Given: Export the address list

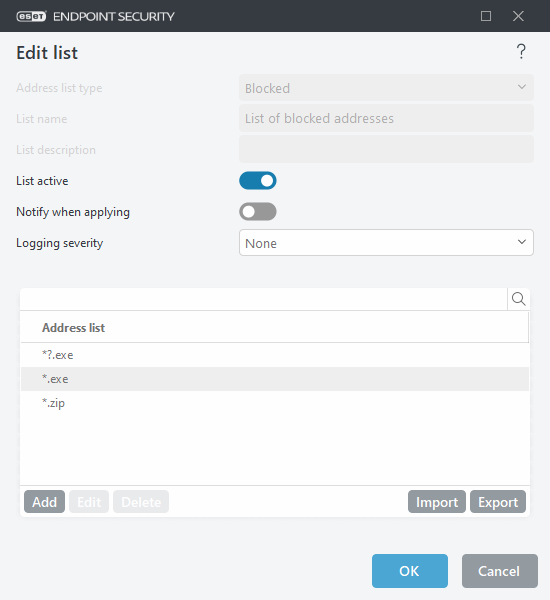Looking at the screenshot, I should (498, 502).
